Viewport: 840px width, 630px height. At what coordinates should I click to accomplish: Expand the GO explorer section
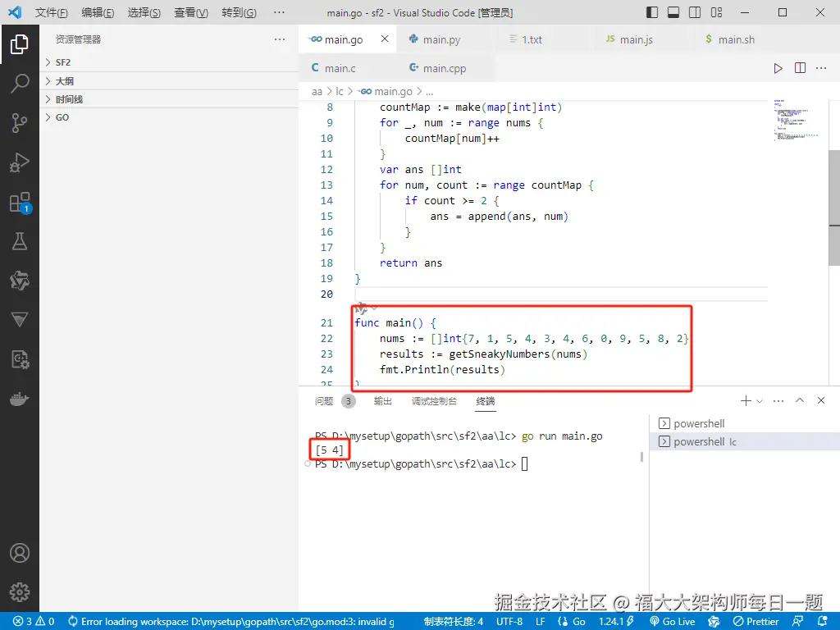coord(169,117)
